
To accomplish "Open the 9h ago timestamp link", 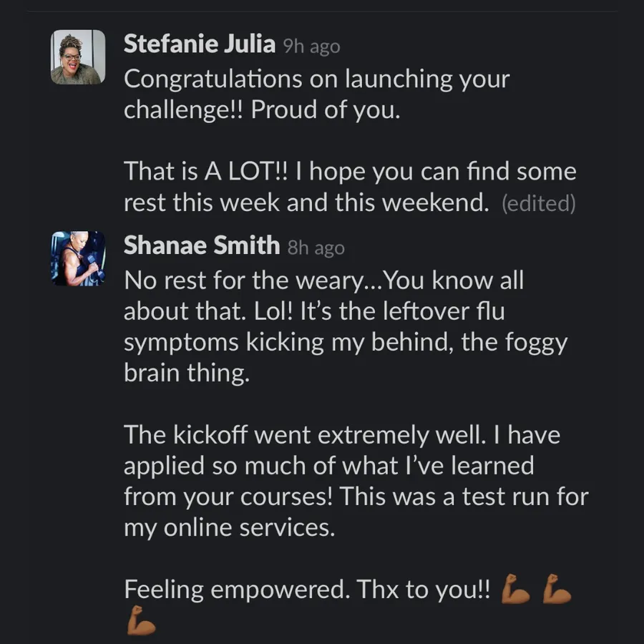I will click(312, 47).
